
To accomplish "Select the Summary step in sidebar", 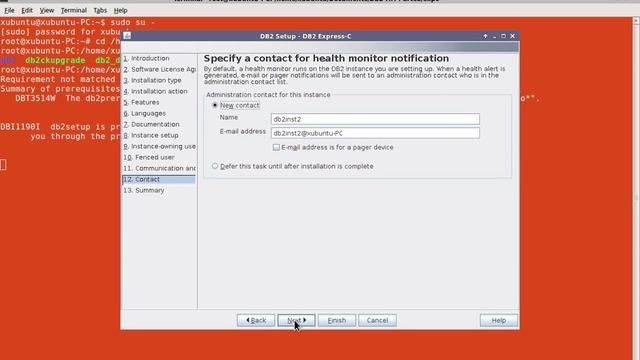I will [144, 190].
